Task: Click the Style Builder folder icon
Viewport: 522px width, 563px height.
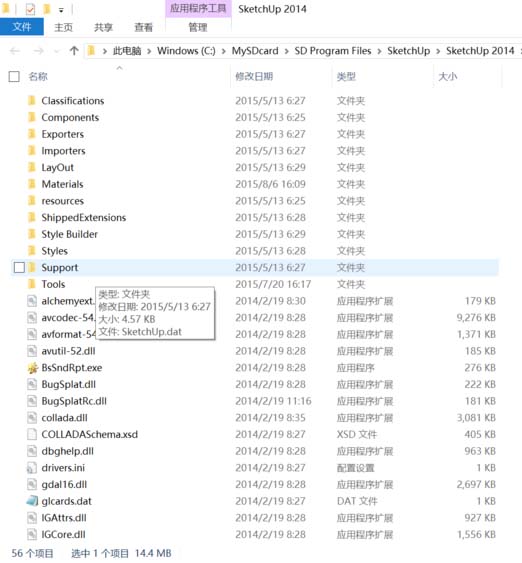Action: pyautogui.click(x=32, y=234)
